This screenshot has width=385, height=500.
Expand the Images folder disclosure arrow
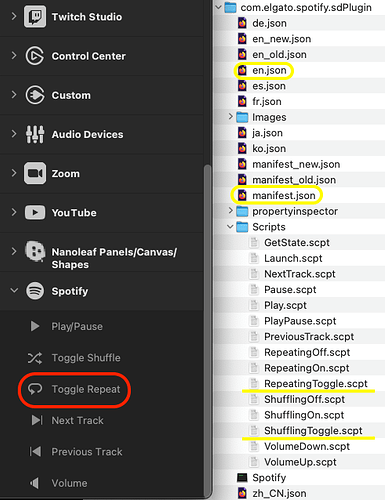point(230,116)
